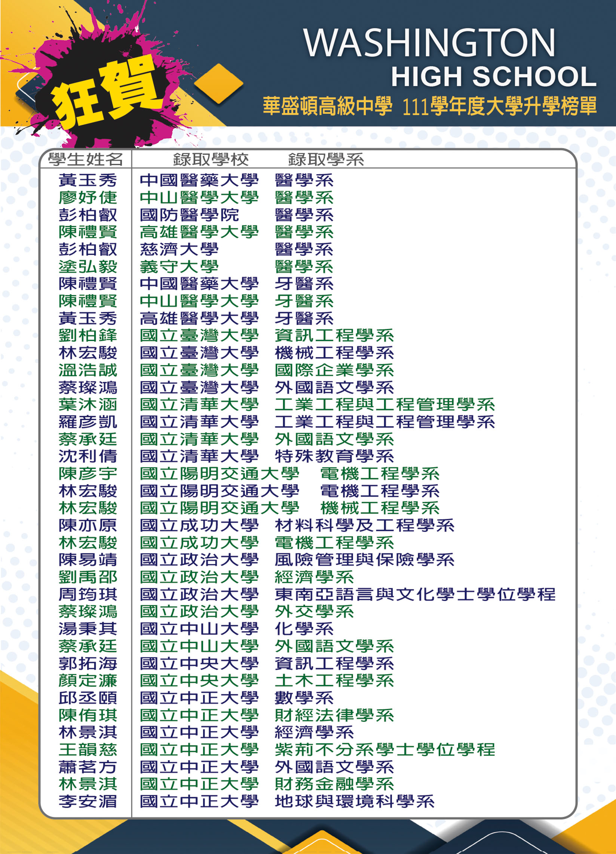Click the 財經法律學系 department entry
Viewport: 616px width, 854px height.
click(335, 715)
